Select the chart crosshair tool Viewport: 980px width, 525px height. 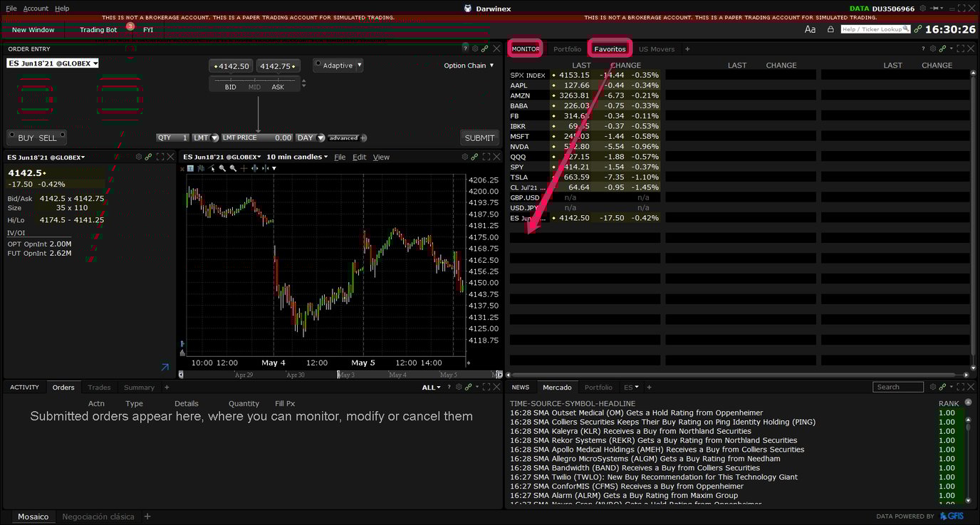click(x=244, y=169)
